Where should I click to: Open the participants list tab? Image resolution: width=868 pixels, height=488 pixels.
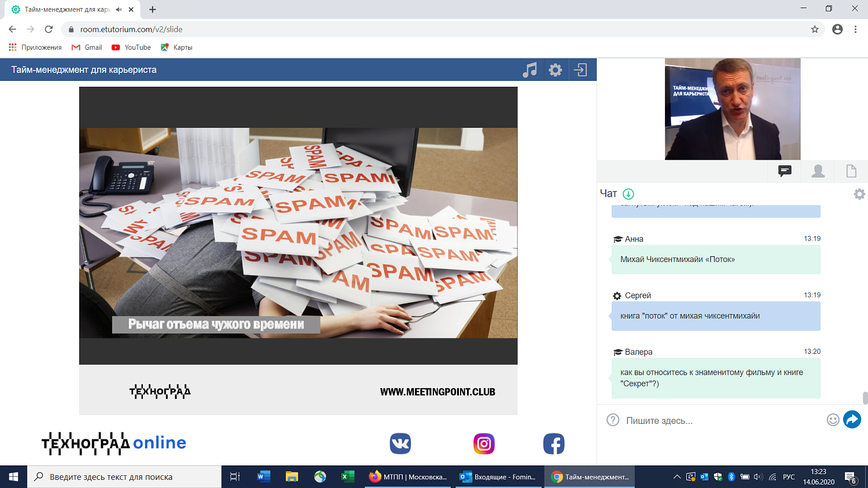[x=818, y=171]
